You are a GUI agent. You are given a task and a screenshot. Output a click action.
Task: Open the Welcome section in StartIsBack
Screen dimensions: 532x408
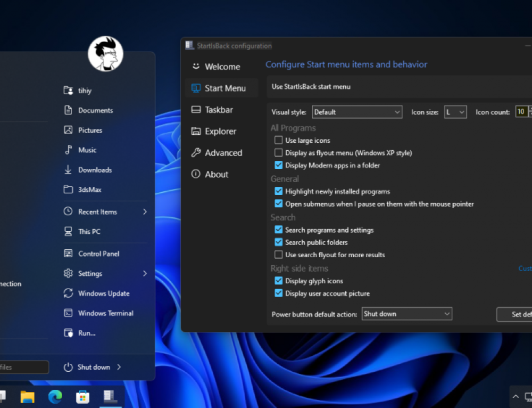pos(222,67)
